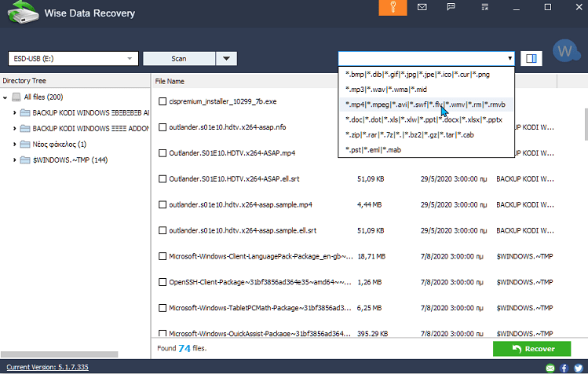Check outlander.s01e10.hdtv.x264-asap.nfo checkbox
This screenshot has width=588, height=374.
click(163, 127)
